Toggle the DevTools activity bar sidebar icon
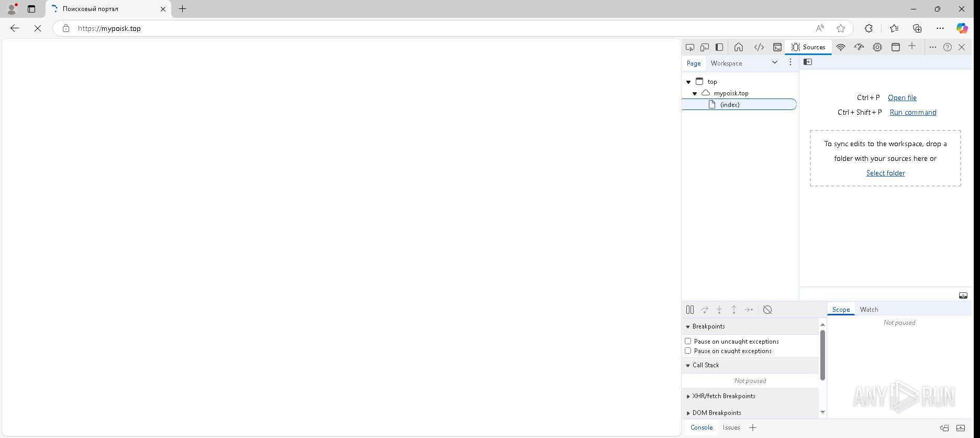 pos(719,47)
